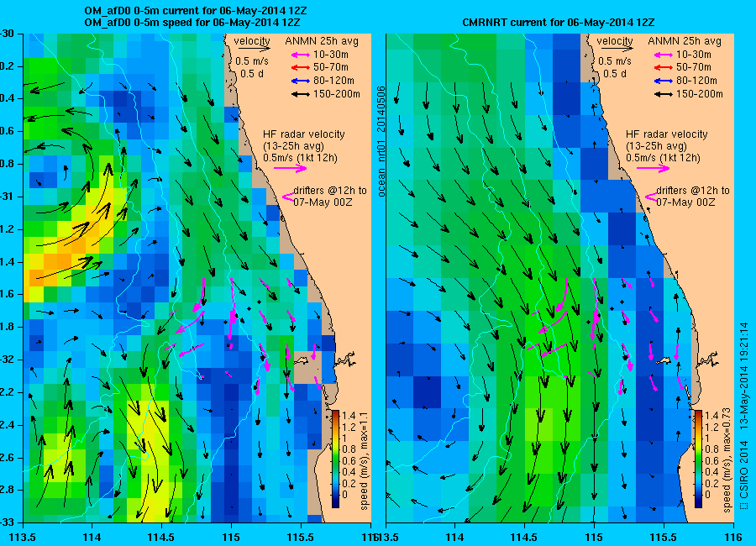Click 'velocity' word in left panel legend
Viewport: 756px width, 546px height.
pyautogui.click(x=252, y=41)
